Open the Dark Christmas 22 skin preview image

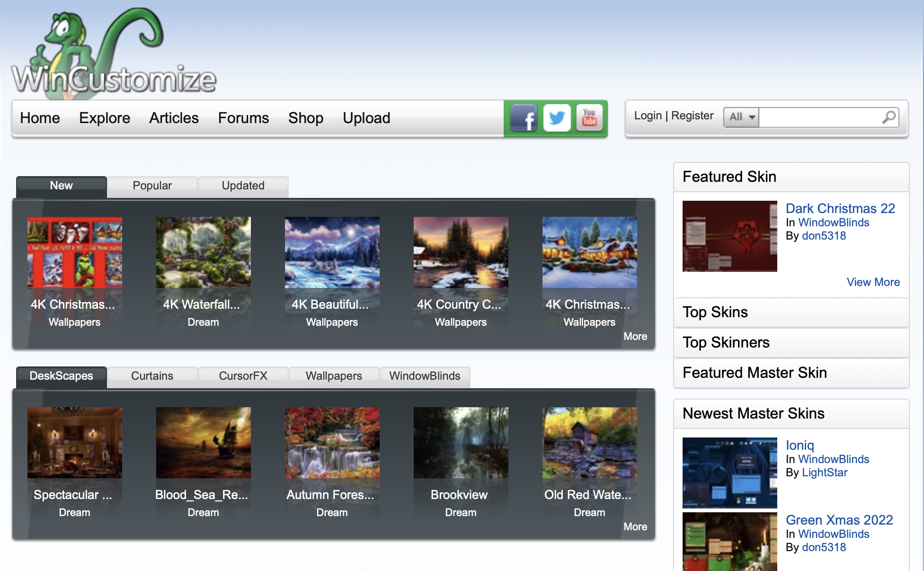730,236
